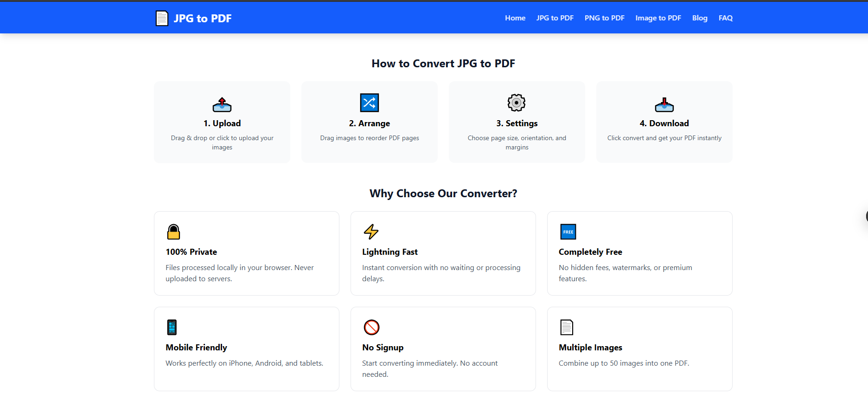Screen dimensions: 868x413
Task: Click the lightning bolt icon
Action: point(371,232)
